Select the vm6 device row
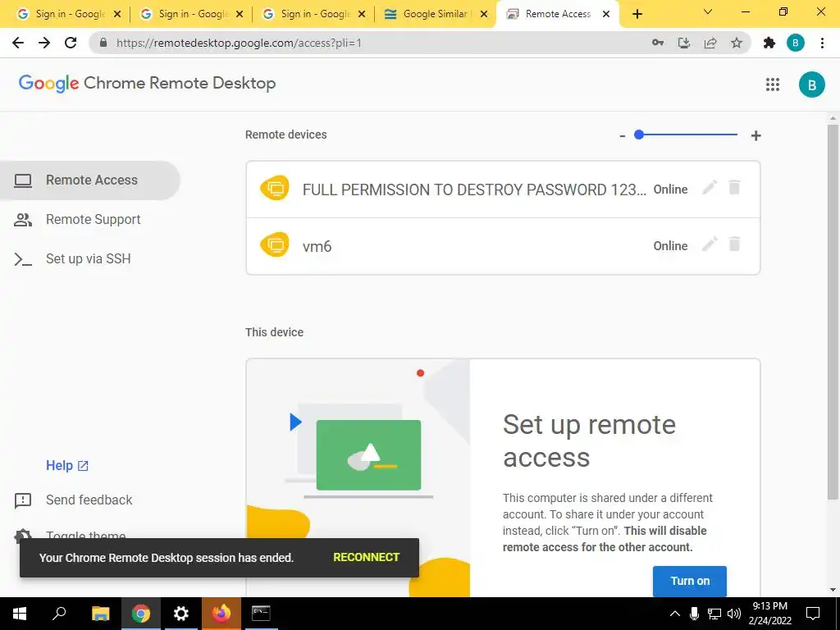 pos(503,246)
